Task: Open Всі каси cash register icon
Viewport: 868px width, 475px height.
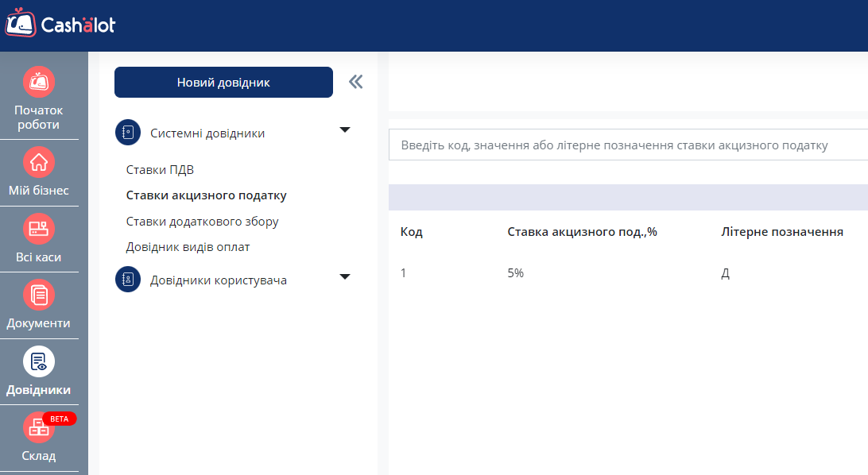Action: (x=39, y=230)
